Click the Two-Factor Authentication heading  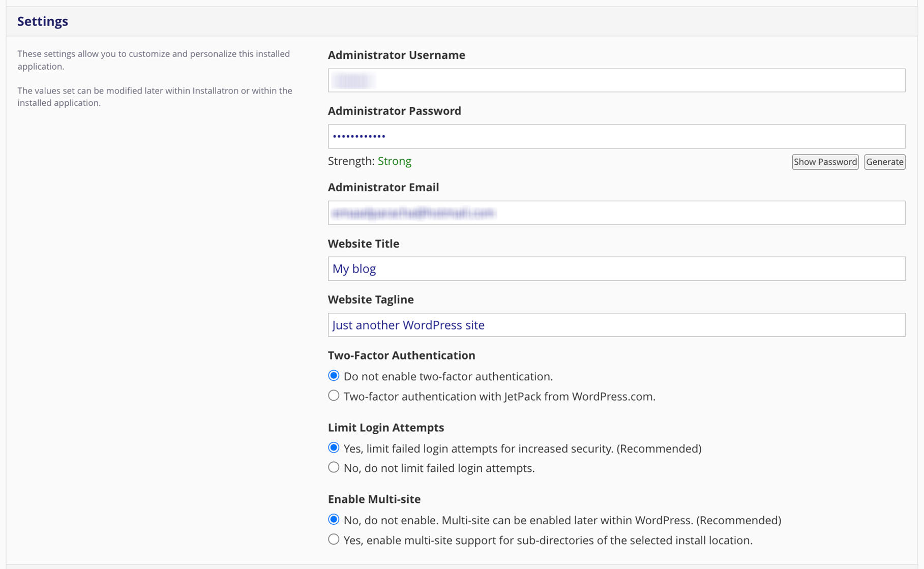[x=401, y=355]
